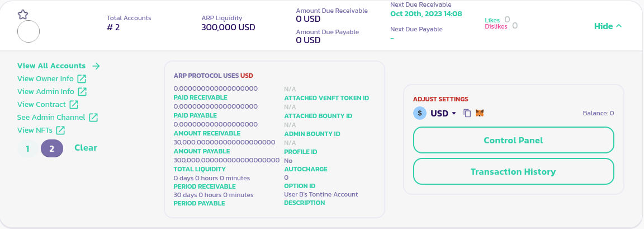644x229 pixels.
Task: Open Transaction History
Action: tap(513, 171)
